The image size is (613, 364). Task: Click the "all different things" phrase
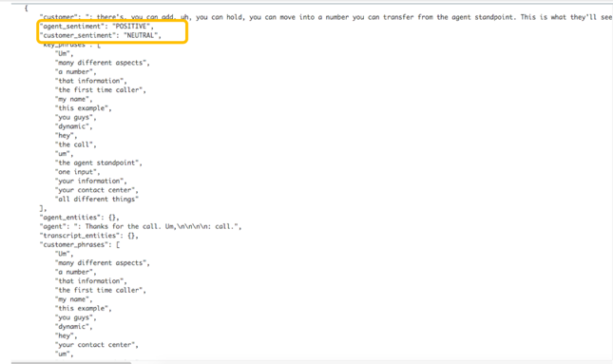97,199
